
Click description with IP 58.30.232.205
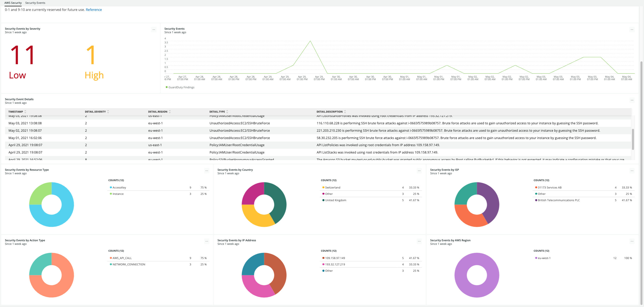pyautogui.click(x=456, y=138)
